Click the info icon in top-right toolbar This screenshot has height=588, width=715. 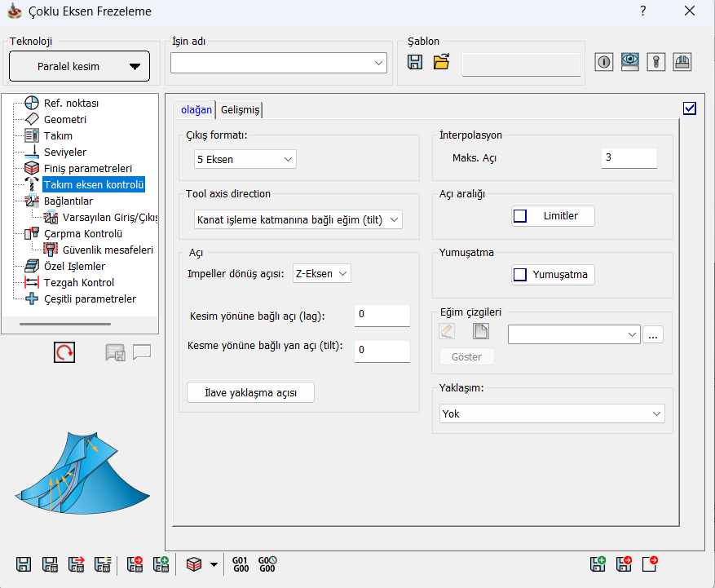[603, 62]
